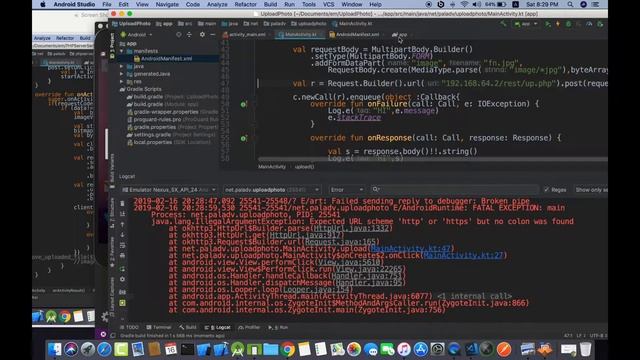Open the Navigate menu
The width and height of the screenshot is (640, 360).
tap(167, 4)
